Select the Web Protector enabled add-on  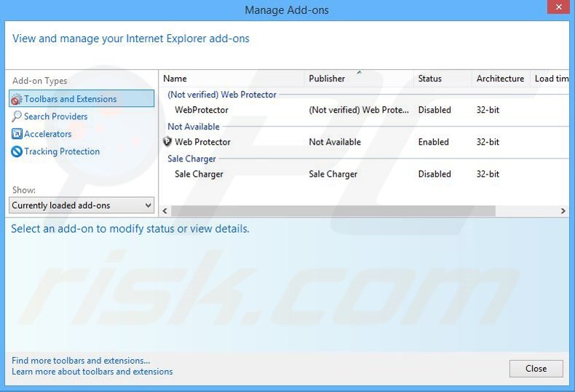tap(365, 142)
